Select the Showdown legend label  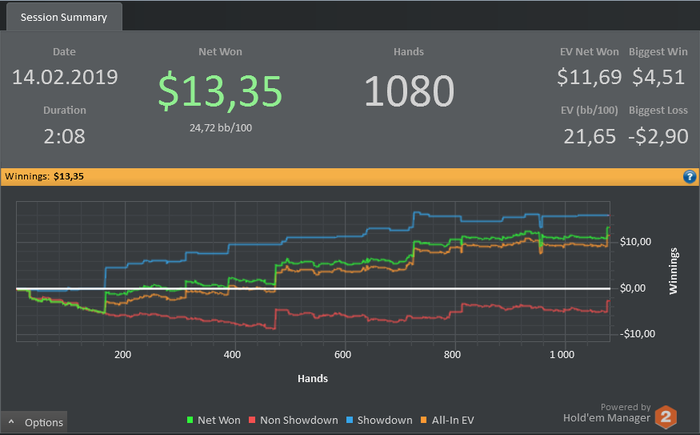click(x=385, y=420)
